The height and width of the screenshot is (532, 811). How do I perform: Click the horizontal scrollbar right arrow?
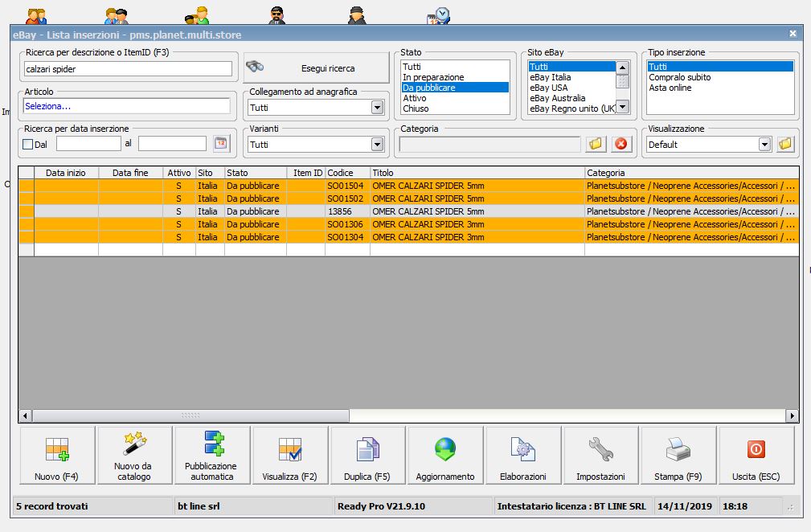(792, 415)
